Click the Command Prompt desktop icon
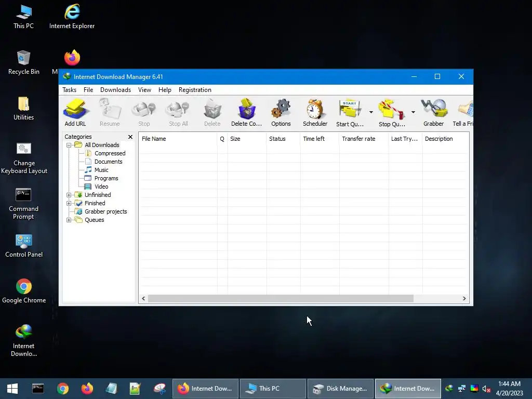The height and width of the screenshot is (399, 532). click(x=23, y=204)
